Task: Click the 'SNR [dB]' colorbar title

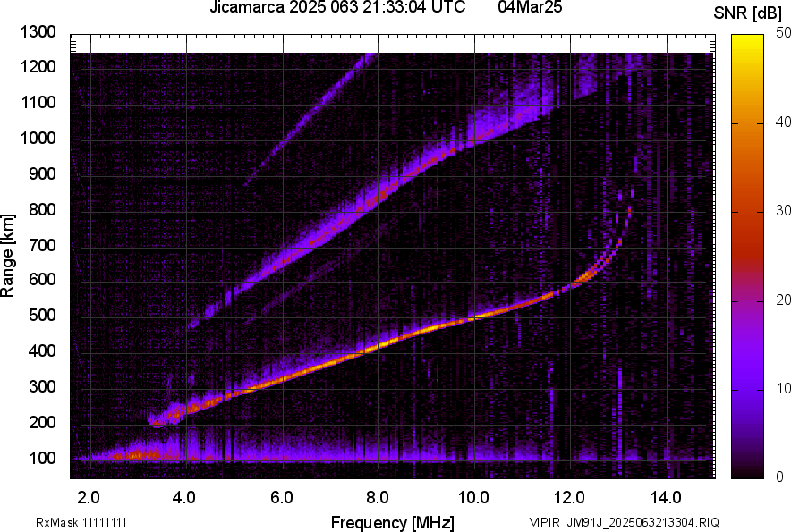Action: (x=748, y=13)
